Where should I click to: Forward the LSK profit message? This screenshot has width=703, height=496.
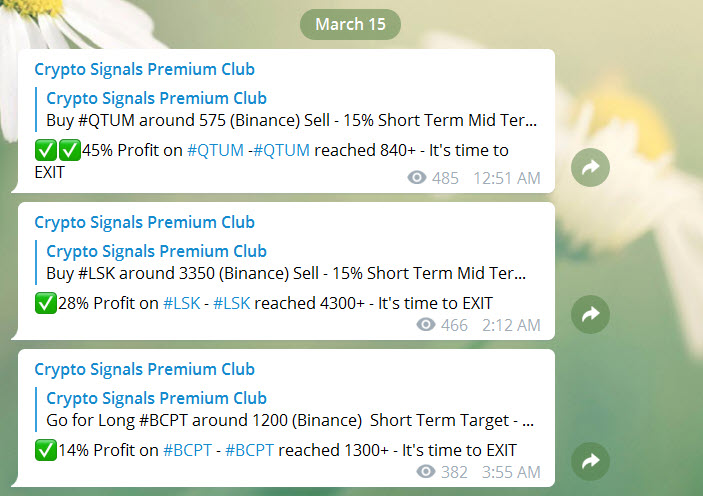[590, 314]
